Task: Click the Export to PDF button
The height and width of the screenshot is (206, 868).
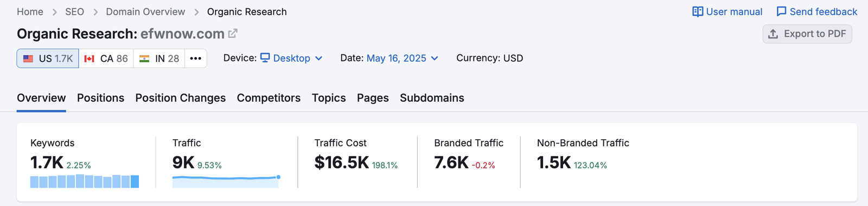Action: (x=807, y=34)
